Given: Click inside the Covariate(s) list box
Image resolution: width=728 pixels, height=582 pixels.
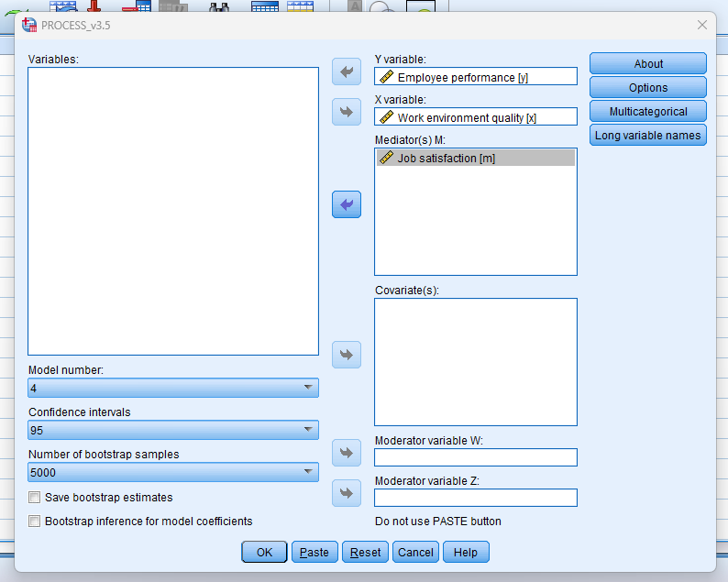Looking at the screenshot, I should coord(476,362).
